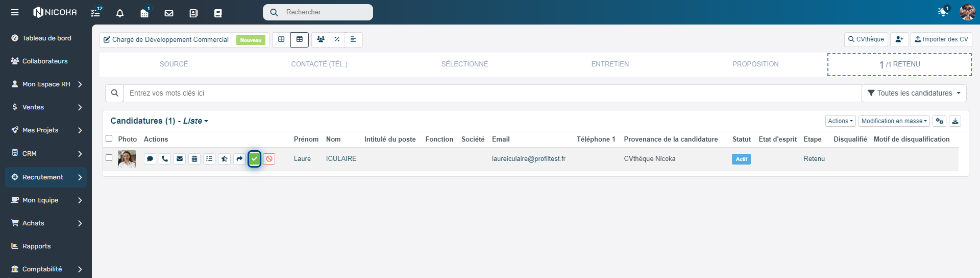Tick the checkbox for Laure ICULAIRE row
The height and width of the screenshot is (278, 980).
click(x=109, y=158)
